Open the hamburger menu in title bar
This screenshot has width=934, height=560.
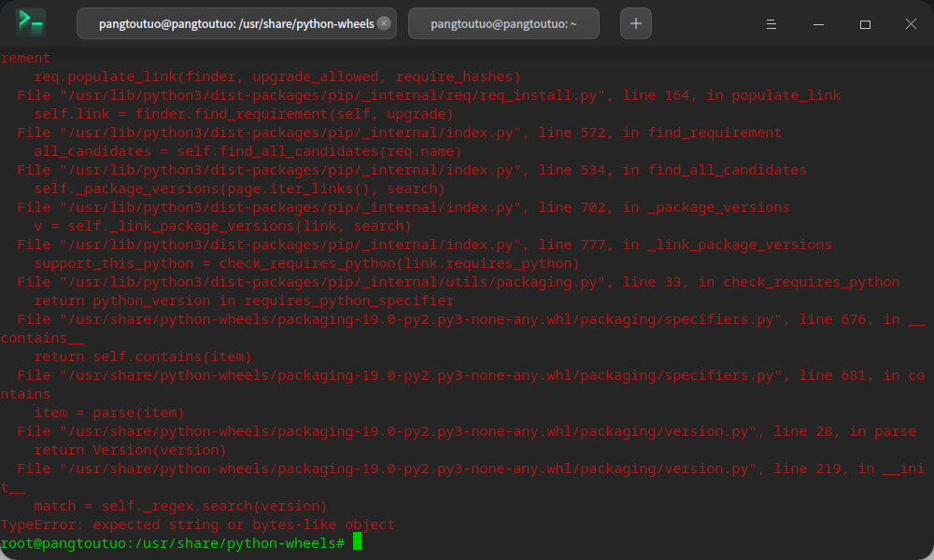pyautogui.click(x=771, y=24)
